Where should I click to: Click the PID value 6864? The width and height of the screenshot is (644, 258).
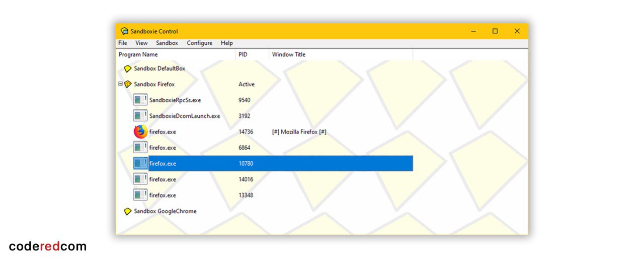point(244,148)
